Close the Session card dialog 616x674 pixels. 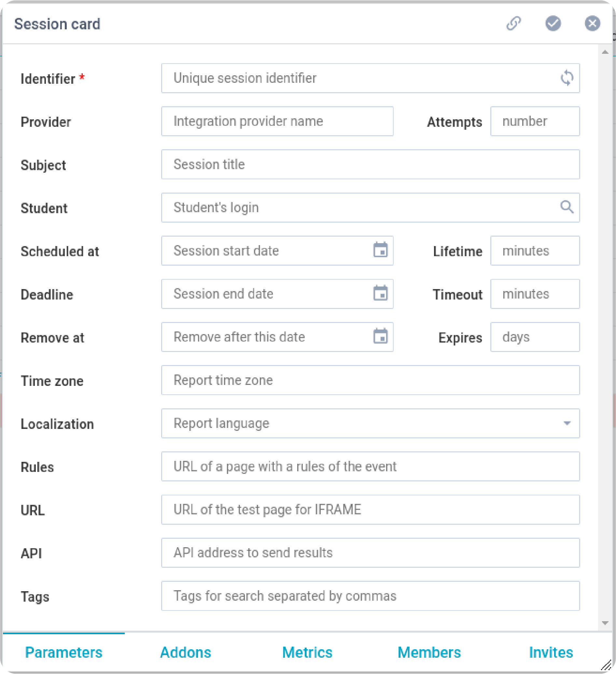[592, 23]
